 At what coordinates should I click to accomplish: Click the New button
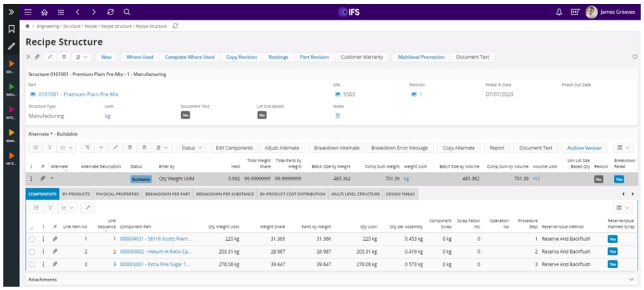point(106,57)
